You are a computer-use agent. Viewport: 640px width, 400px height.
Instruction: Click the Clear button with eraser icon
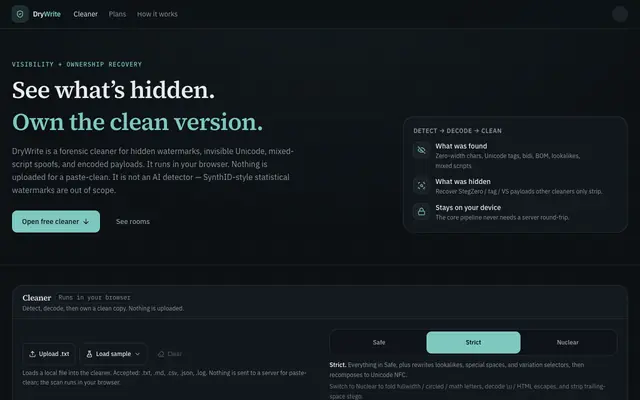(170, 354)
